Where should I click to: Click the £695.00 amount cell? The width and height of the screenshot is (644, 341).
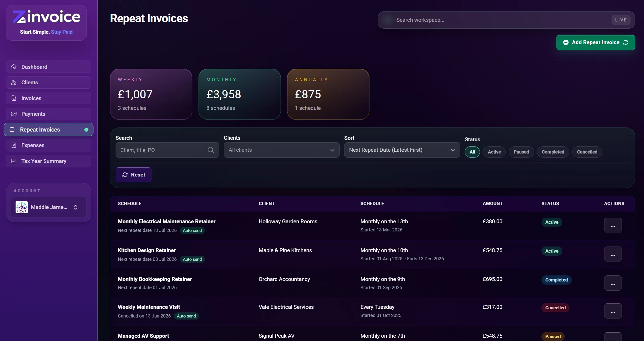(x=492, y=279)
